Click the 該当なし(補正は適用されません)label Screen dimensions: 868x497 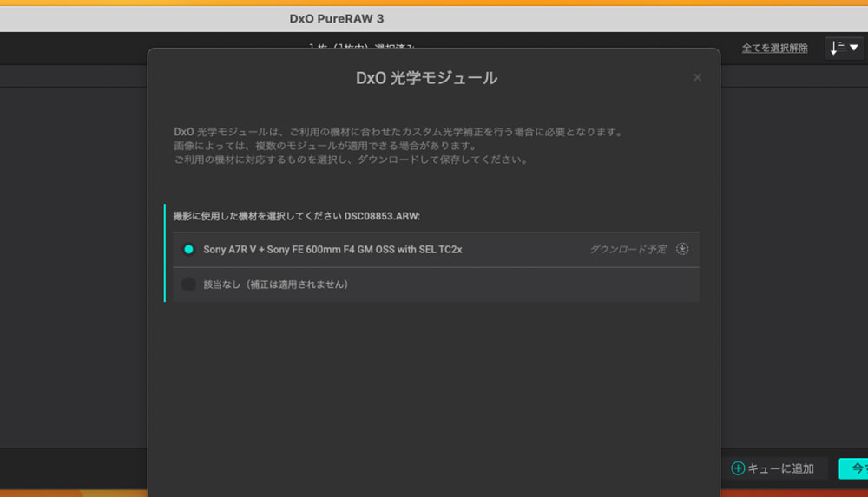pyautogui.click(x=276, y=284)
